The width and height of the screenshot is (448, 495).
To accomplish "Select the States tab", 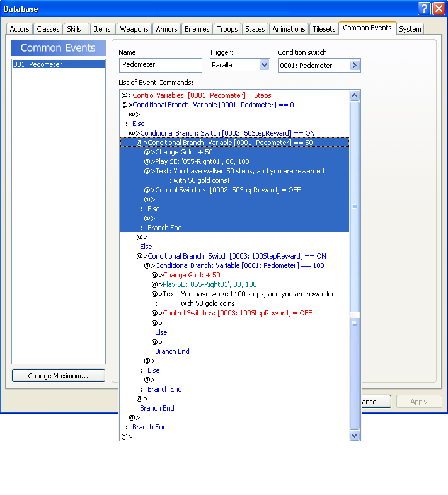I will (x=255, y=29).
